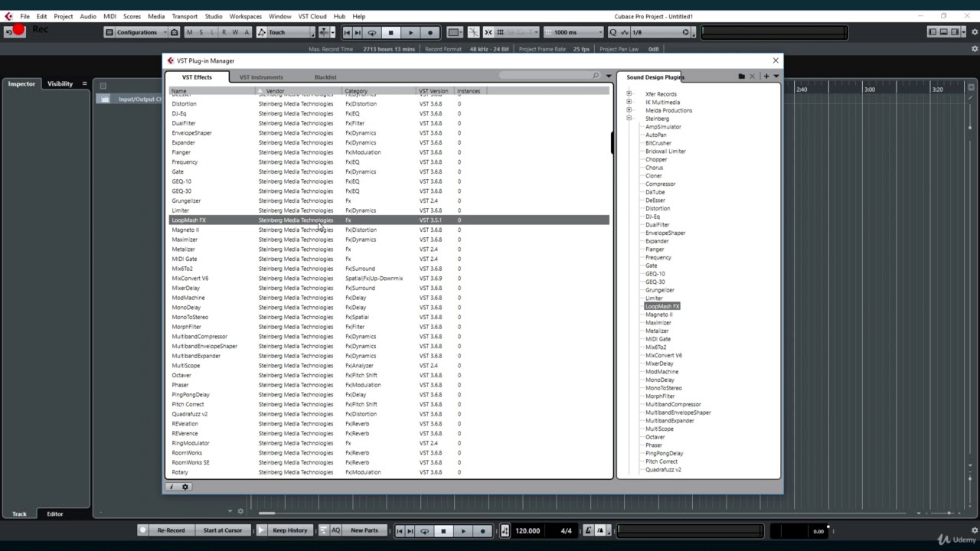Screen dimensions: 980x551
Task: Click Record in the top transport
Action: pyautogui.click(x=430, y=32)
